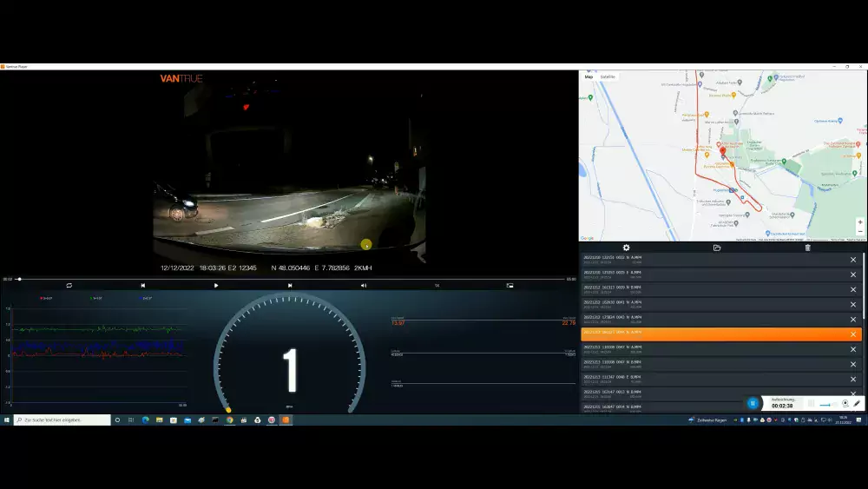Viewport: 868px width, 489px height.
Task: Mute the video volume speaker icon
Action: (364, 286)
